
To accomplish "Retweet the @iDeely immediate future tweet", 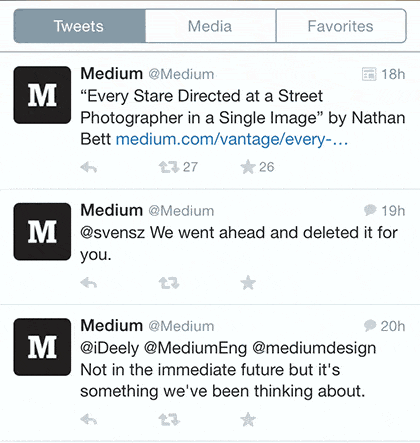I will coord(169,419).
